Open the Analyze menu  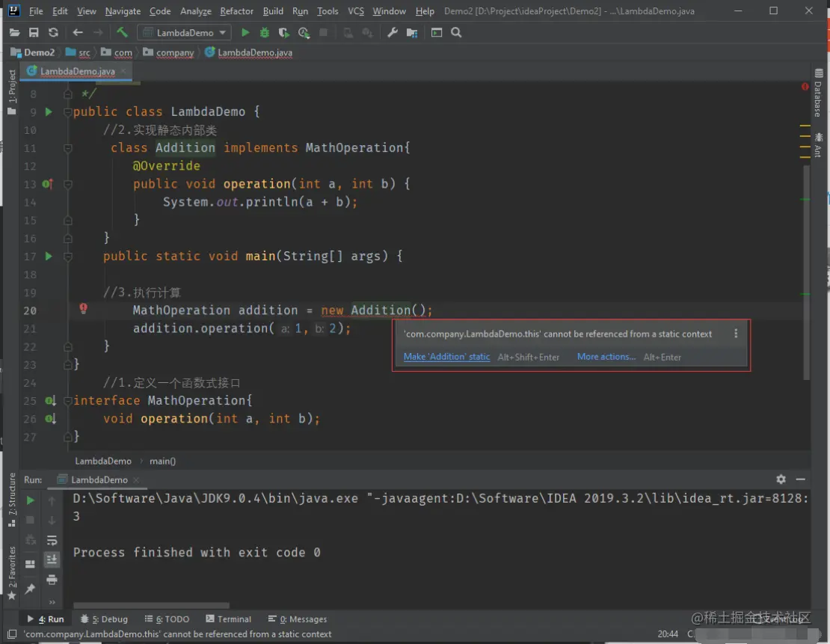tap(195, 11)
